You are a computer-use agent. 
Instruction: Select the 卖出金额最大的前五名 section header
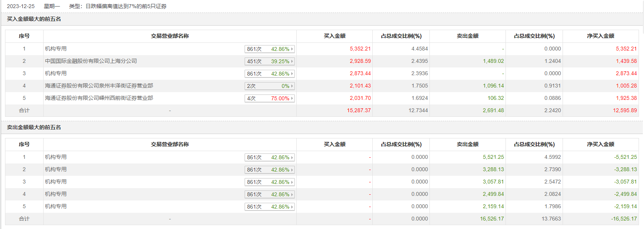(34, 127)
